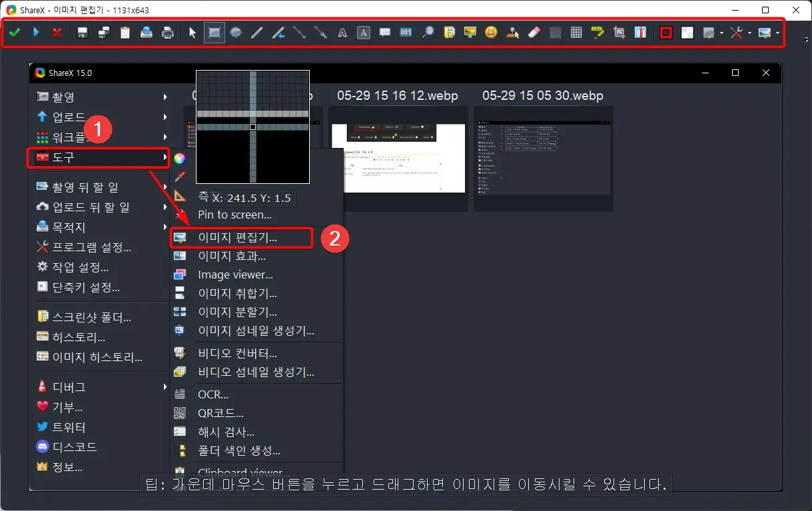The height and width of the screenshot is (511, 812).
Task: Expand the 목적지 submenu arrow
Action: 165,227
